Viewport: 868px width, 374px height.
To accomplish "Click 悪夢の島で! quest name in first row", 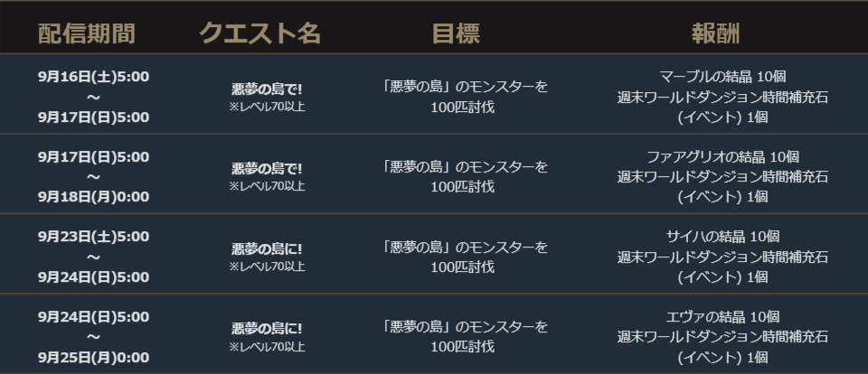I will click(x=267, y=90).
